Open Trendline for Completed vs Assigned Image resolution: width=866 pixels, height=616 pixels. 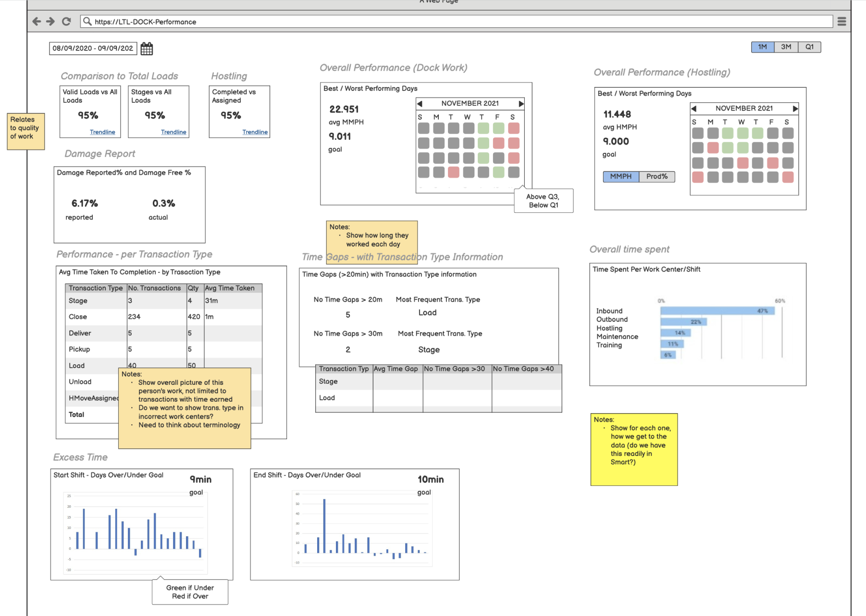(x=255, y=132)
